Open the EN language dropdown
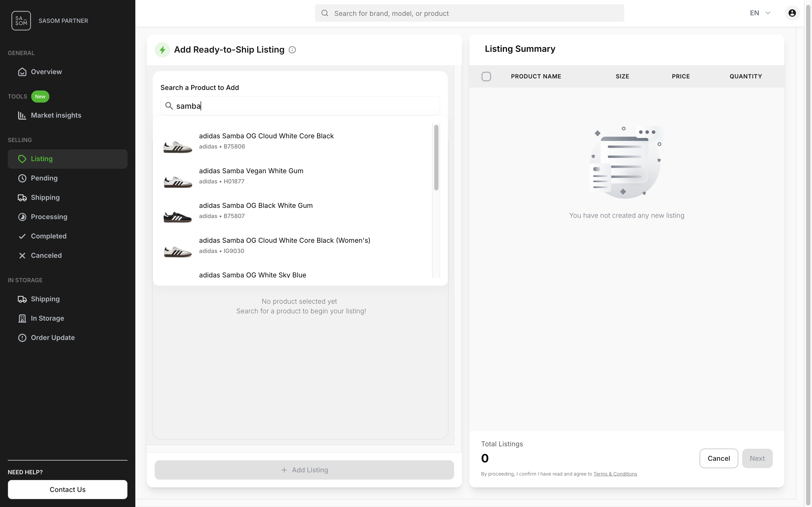Image resolution: width=812 pixels, height=507 pixels. point(759,13)
